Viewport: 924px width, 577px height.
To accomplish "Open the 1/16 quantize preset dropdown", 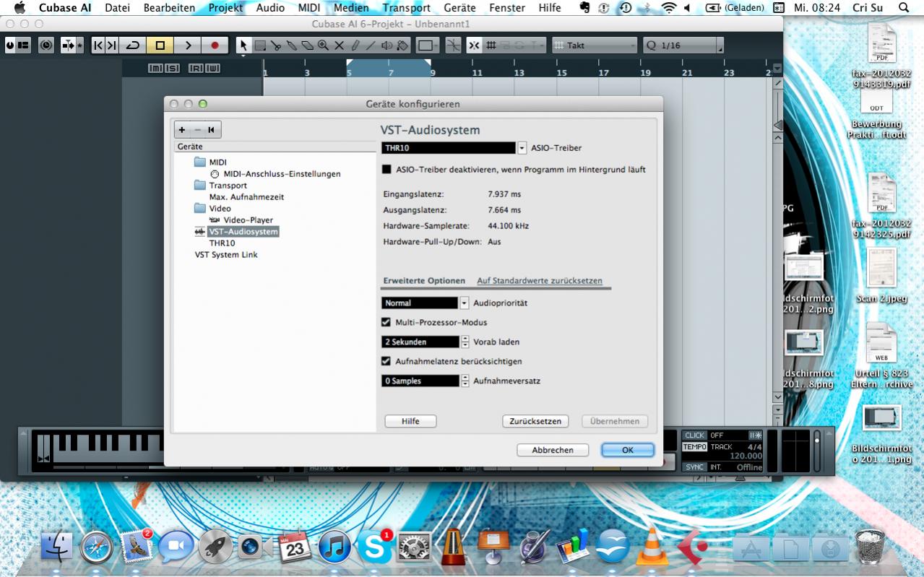I will 683,45.
